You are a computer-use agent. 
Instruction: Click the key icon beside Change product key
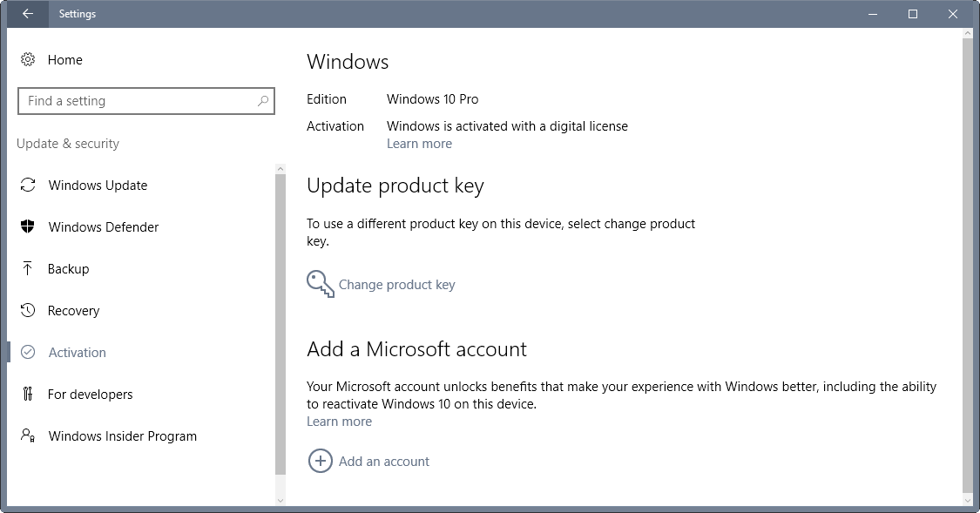point(318,283)
